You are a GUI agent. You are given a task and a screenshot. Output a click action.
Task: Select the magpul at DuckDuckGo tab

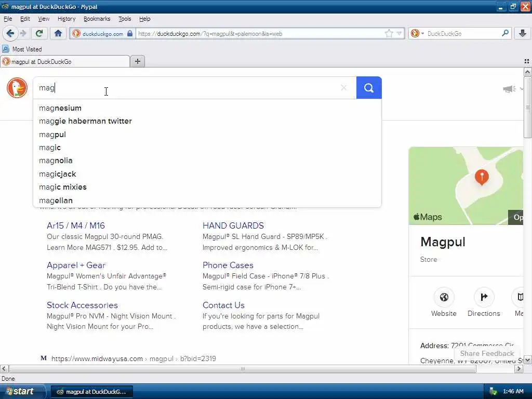point(65,61)
